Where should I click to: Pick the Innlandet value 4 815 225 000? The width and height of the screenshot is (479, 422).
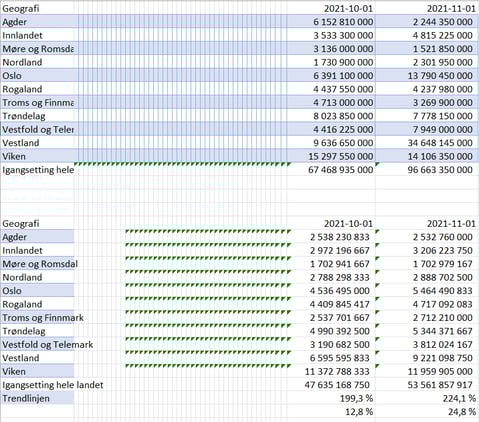[x=443, y=35]
